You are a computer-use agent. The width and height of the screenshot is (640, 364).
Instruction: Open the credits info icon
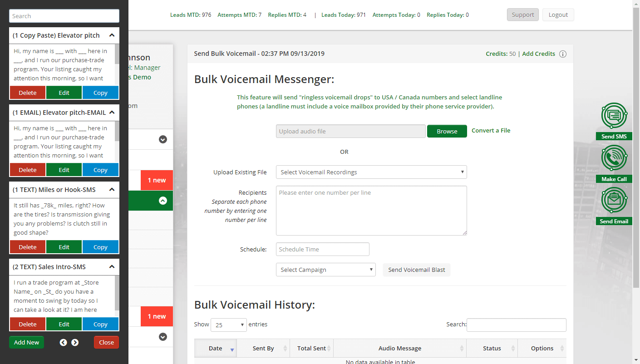(563, 54)
